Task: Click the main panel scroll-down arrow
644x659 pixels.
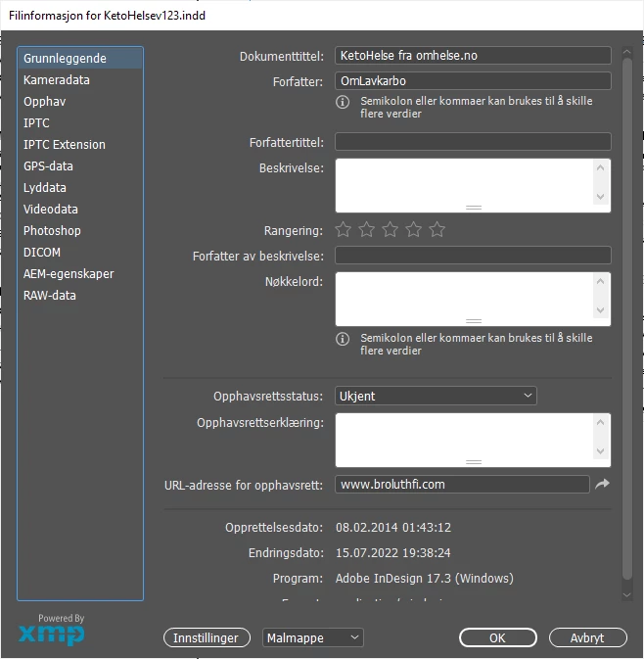Action: [626, 594]
